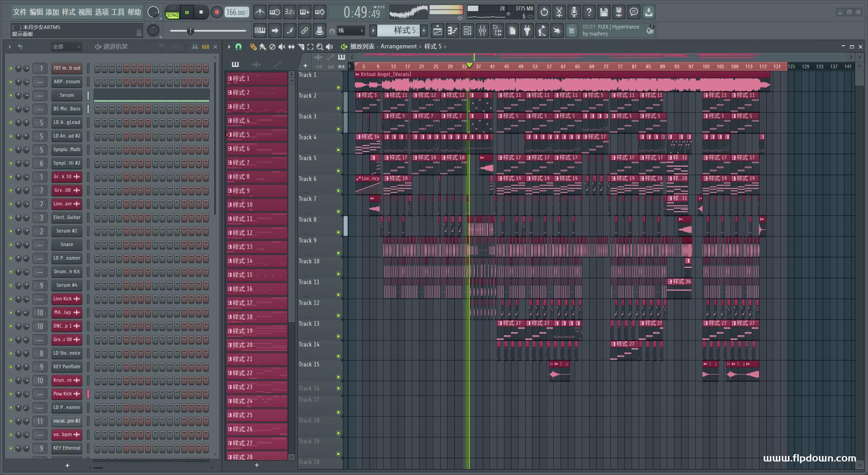Open the 文件 menu
Image resolution: width=868 pixels, height=475 pixels.
[x=19, y=12]
